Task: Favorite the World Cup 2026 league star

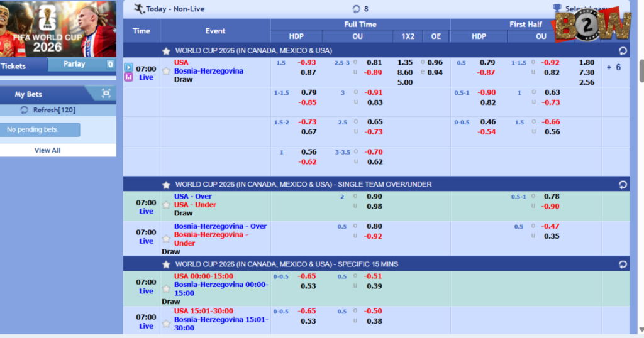Action: tap(166, 51)
